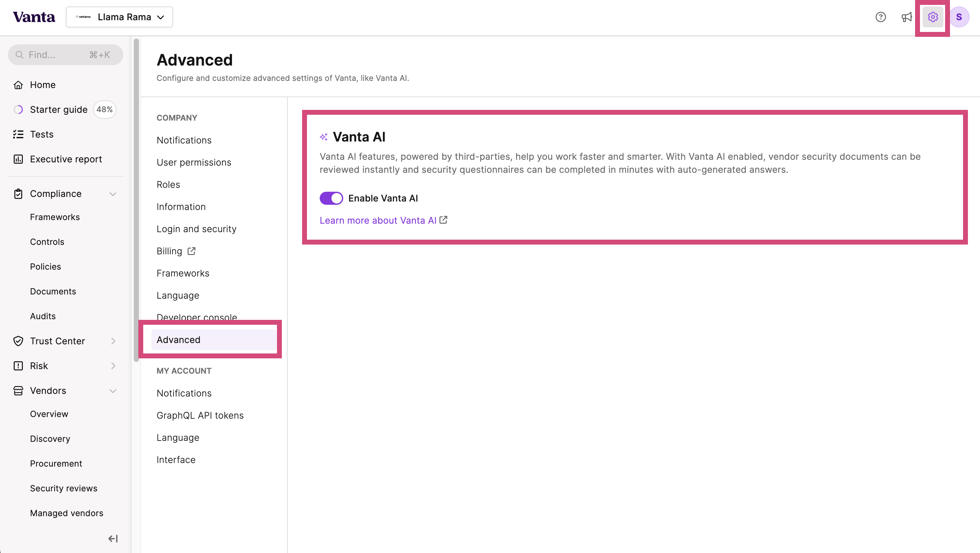Viewport: 980px width, 553px height.
Task: Open the settings gear icon
Action: (x=932, y=17)
